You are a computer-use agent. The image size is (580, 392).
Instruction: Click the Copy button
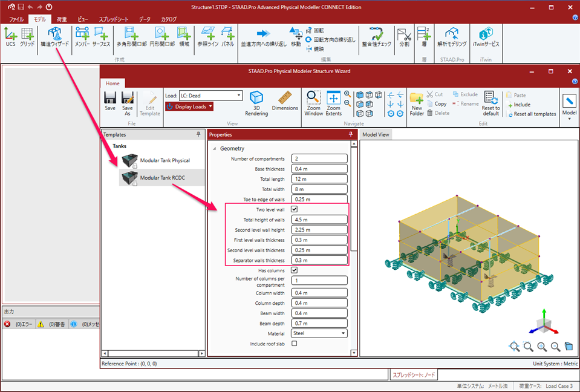point(437,104)
